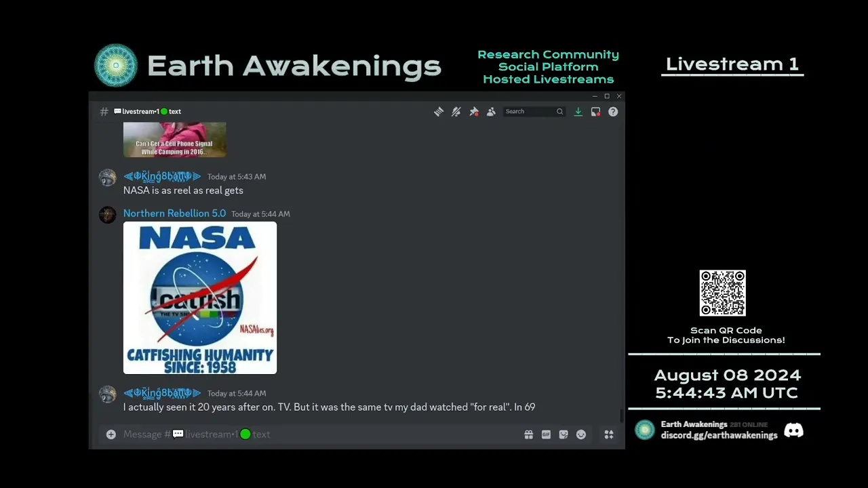Click 'August 08 2024' date text
The height and width of the screenshot is (488, 868).
point(728,375)
